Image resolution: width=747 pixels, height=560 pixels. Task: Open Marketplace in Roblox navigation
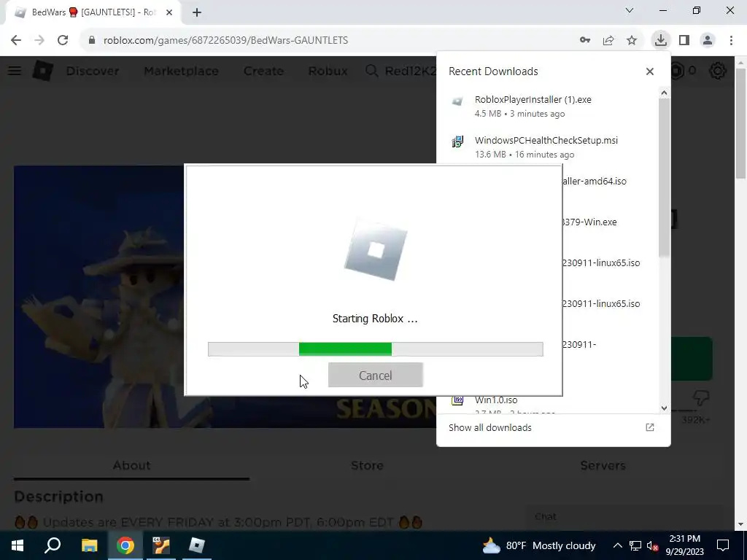tap(181, 71)
